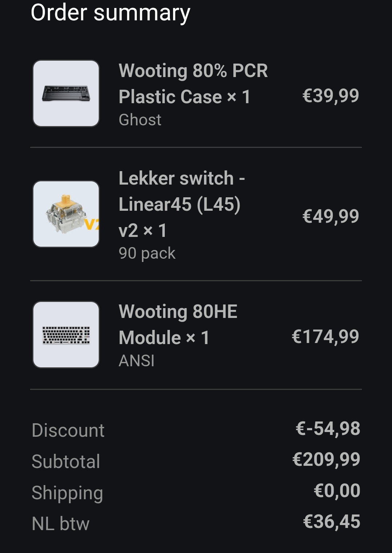The width and height of the screenshot is (392, 553).
Task: Open the Wooting 80HE Module title
Action: 178,324
